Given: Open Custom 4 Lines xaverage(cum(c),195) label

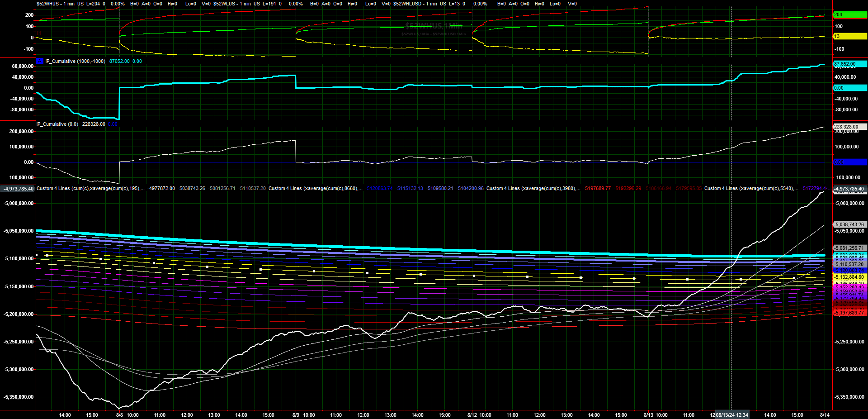Looking at the screenshot, I should pyautogui.click(x=90, y=188).
